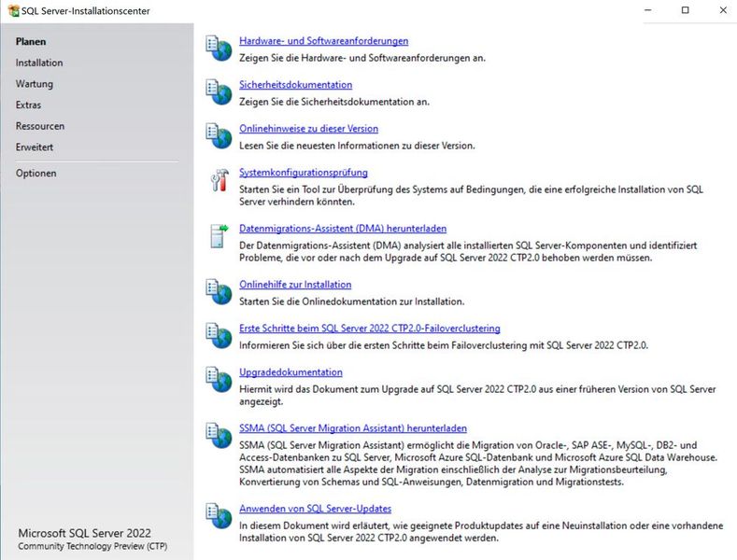The height and width of the screenshot is (560, 737).
Task: Open the Ressourcen category
Action: (40, 126)
